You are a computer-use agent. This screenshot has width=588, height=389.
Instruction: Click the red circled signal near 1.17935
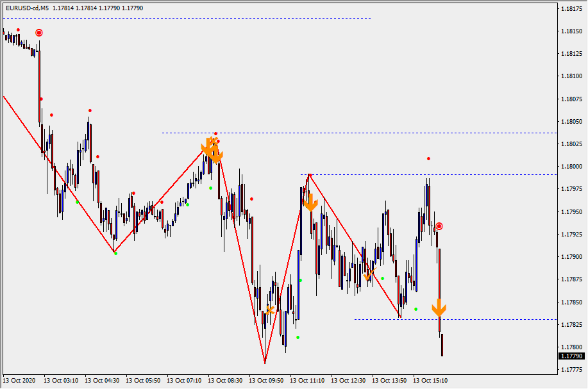(x=439, y=226)
